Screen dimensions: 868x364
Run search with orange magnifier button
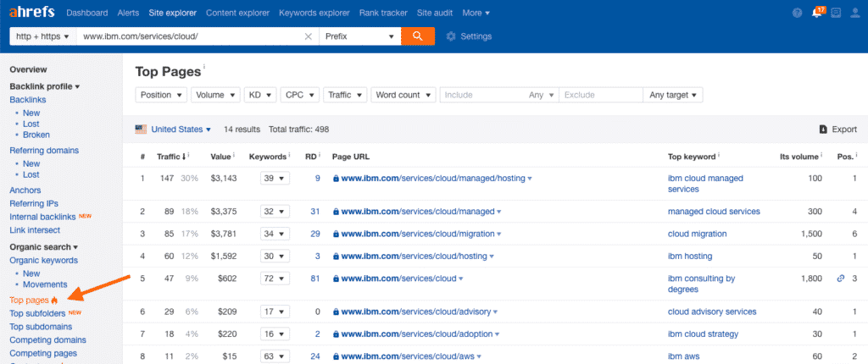(x=418, y=36)
